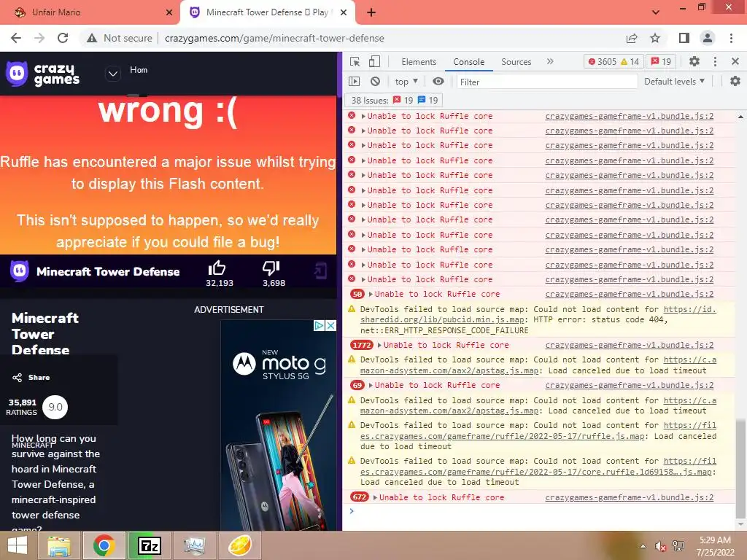Expand more DevTools tabs chevron
The width and height of the screenshot is (747, 560).
click(x=550, y=61)
